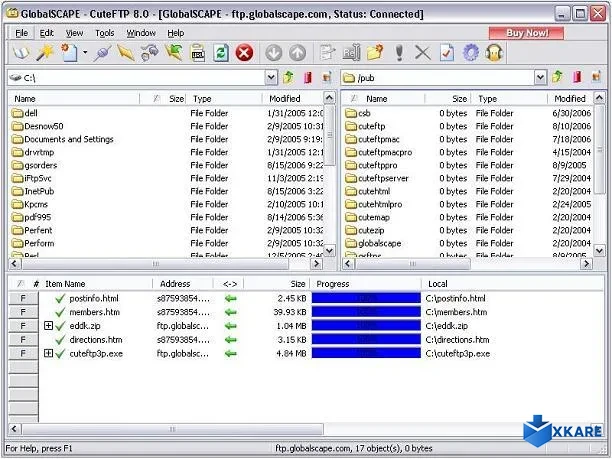Image resolution: width=612 pixels, height=459 pixels.
Task: Open the Edit menu
Action: [46, 33]
